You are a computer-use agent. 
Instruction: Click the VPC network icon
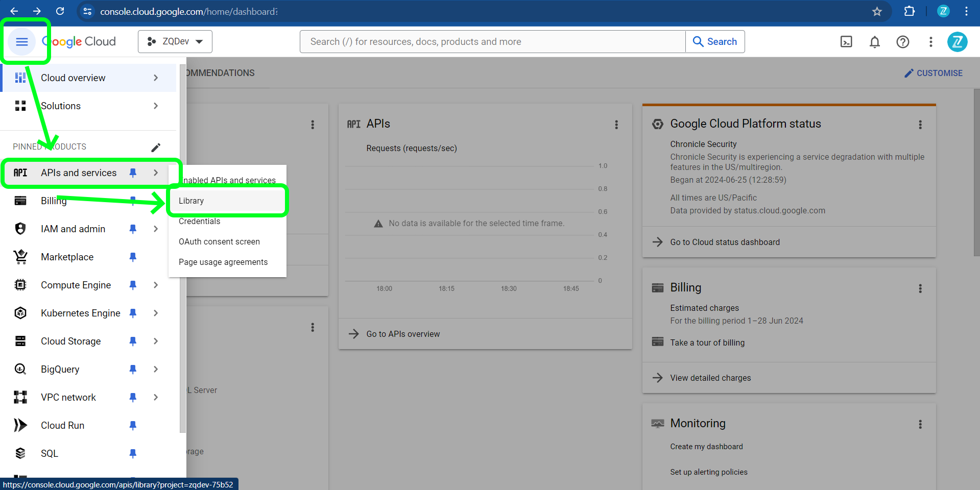coord(20,397)
